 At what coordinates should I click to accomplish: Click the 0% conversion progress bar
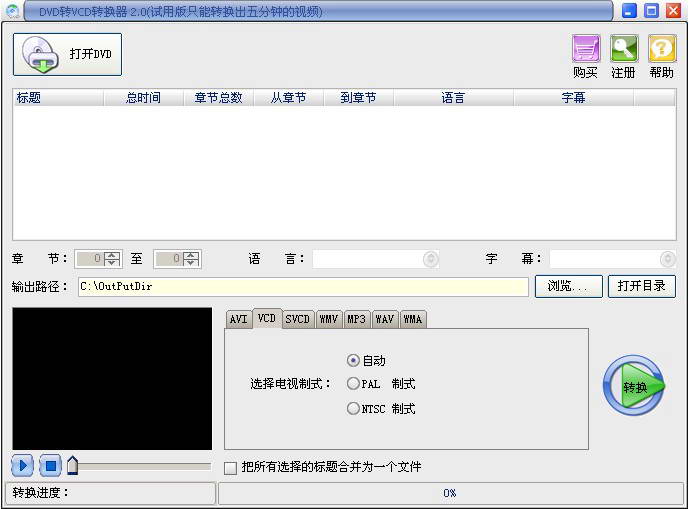click(x=450, y=493)
